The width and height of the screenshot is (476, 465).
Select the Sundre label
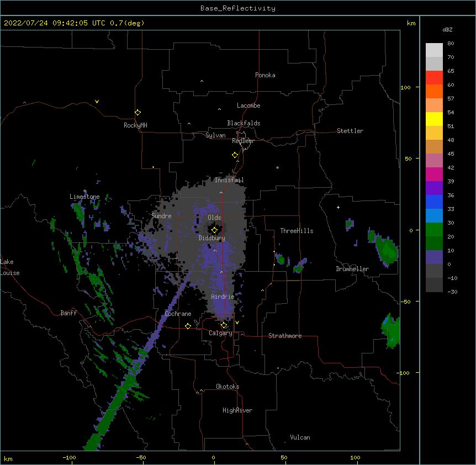click(x=161, y=216)
